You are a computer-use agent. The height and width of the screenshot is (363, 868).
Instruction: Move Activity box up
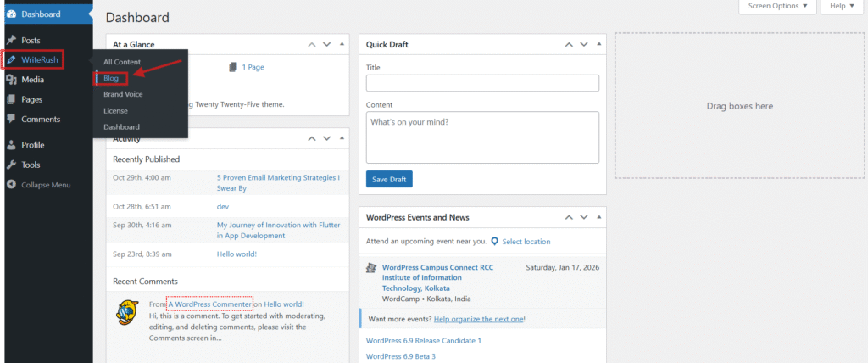click(312, 138)
